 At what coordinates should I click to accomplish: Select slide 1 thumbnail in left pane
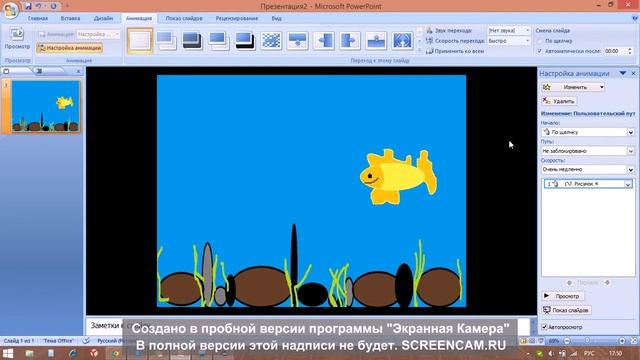coord(46,107)
